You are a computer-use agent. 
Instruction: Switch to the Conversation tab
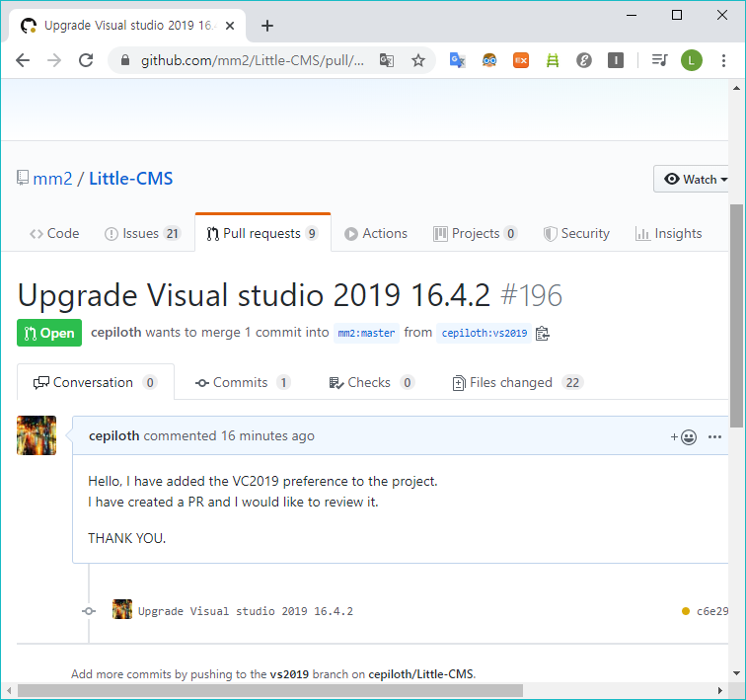point(96,383)
